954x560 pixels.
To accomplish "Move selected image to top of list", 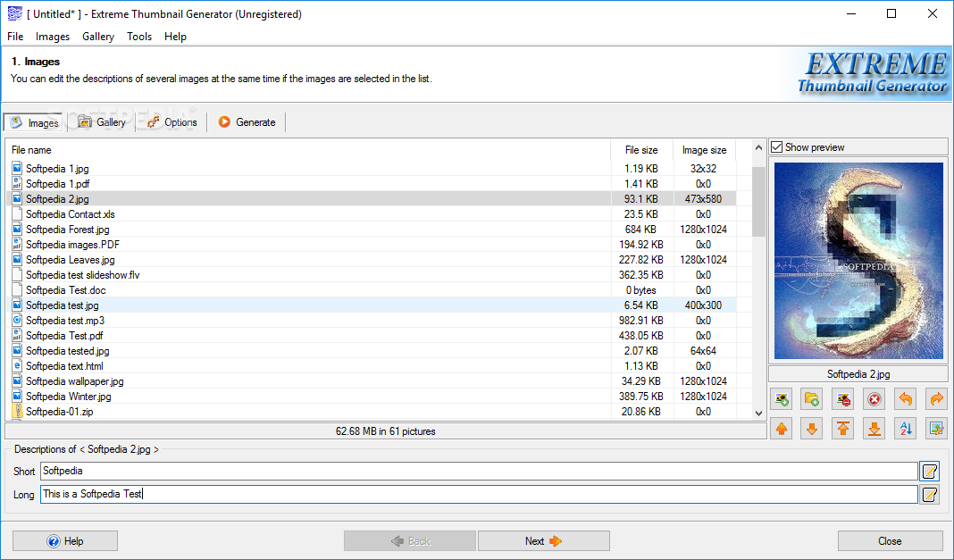I will click(842, 429).
